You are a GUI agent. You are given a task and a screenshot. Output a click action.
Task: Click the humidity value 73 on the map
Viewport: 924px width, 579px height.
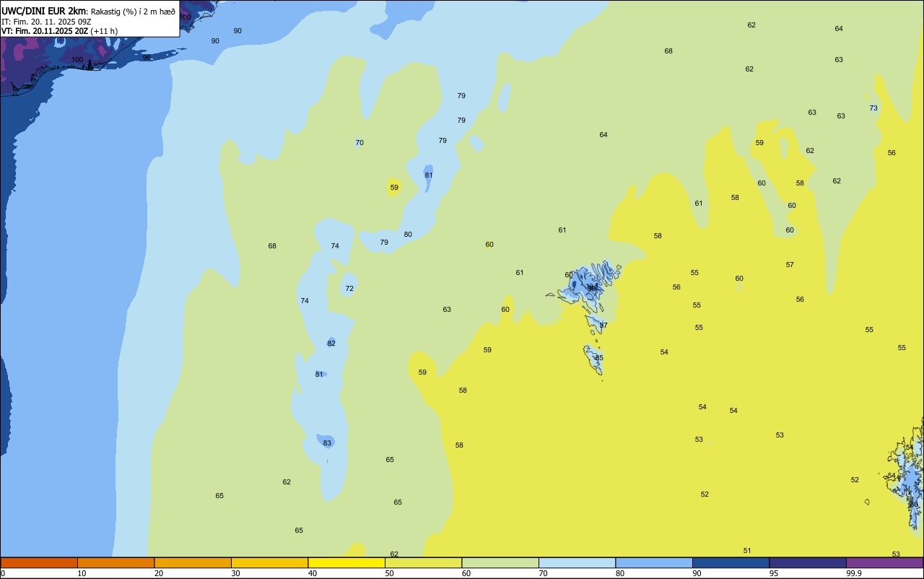click(x=873, y=108)
